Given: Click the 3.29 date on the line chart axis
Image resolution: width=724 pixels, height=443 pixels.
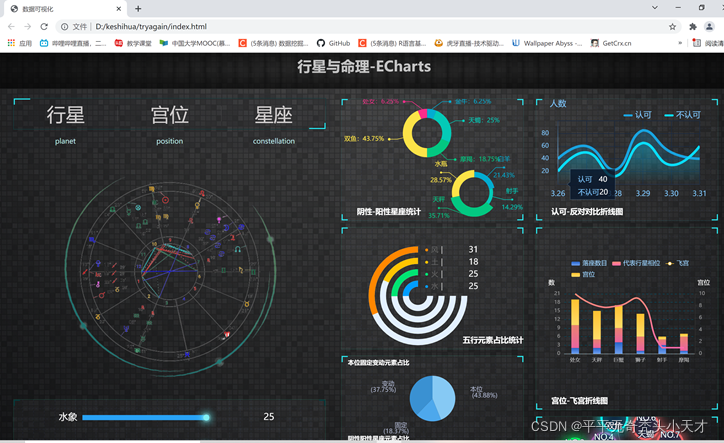Looking at the screenshot, I should [642, 194].
